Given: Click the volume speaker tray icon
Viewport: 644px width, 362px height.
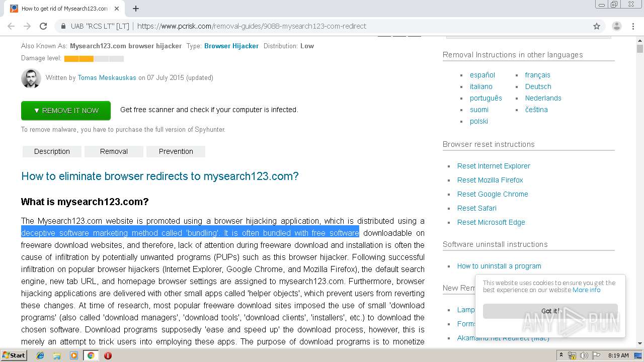Looking at the screenshot, I should click(x=584, y=355).
